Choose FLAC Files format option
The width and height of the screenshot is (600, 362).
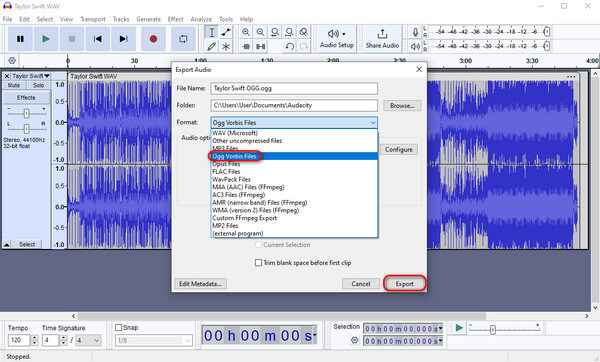(x=294, y=171)
